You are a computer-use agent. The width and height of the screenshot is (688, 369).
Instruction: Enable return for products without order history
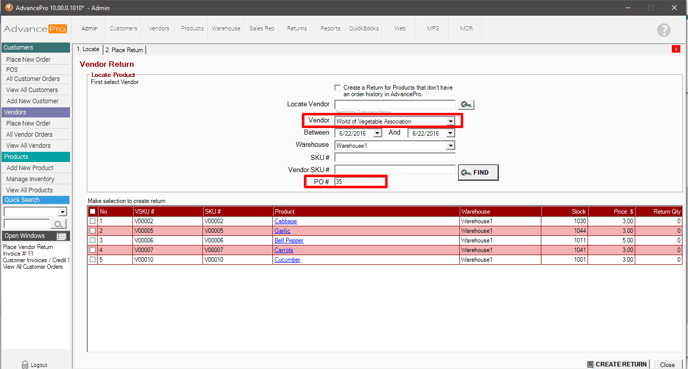point(337,87)
